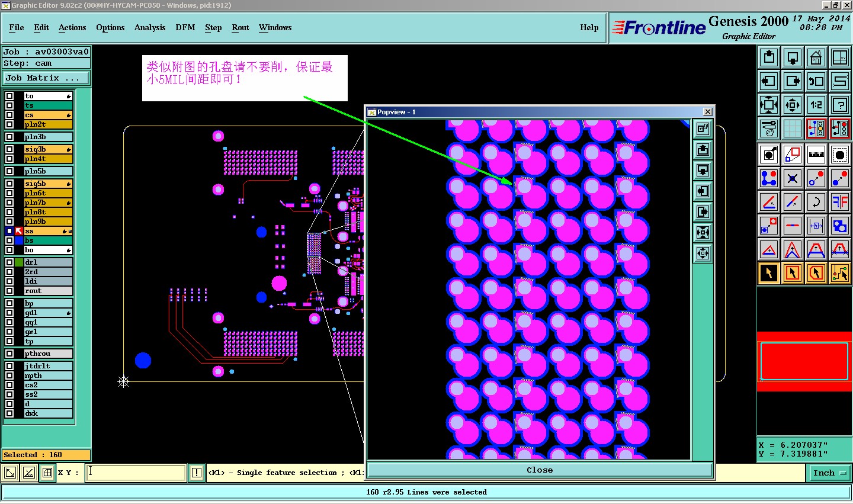Click the blue color swatch beside bs layer
The height and width of the screenshot is (504, 853).
[19, 240]
